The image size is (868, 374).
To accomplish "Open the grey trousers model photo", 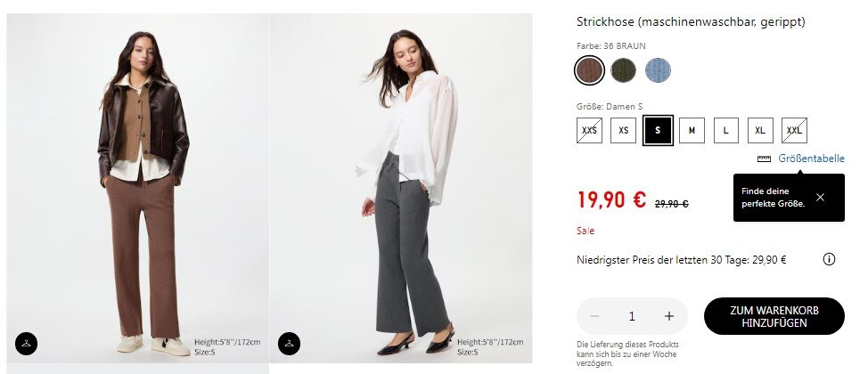I will pyautogui.click(x=401, y=187).
